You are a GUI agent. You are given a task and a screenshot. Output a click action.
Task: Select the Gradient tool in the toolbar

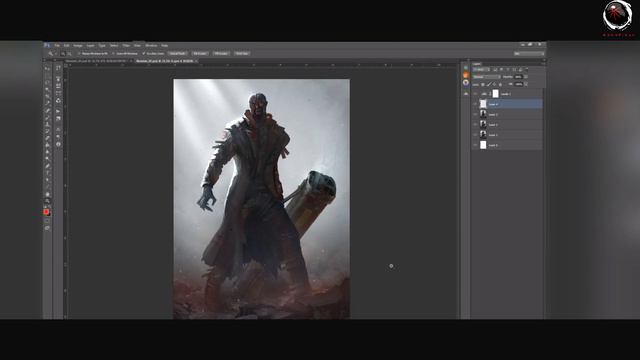point(47,145)
